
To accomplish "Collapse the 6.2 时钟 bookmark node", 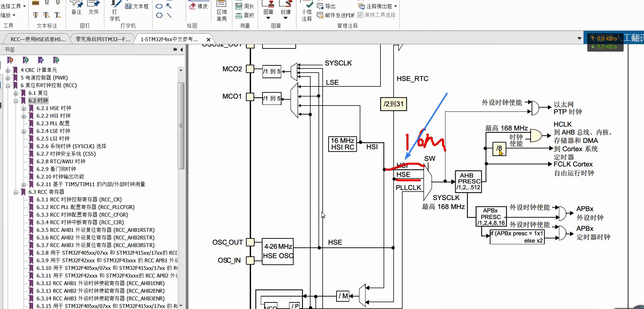I will [x=16, y=101].
